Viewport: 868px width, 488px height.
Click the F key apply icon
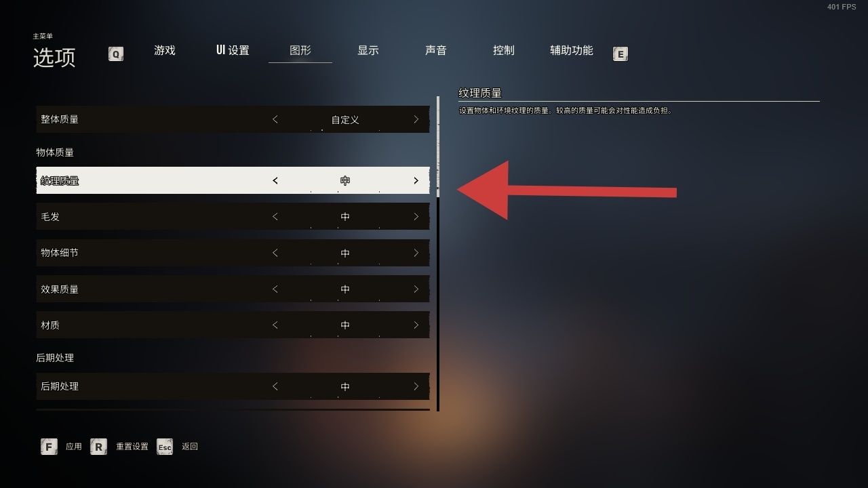(49, 447)
